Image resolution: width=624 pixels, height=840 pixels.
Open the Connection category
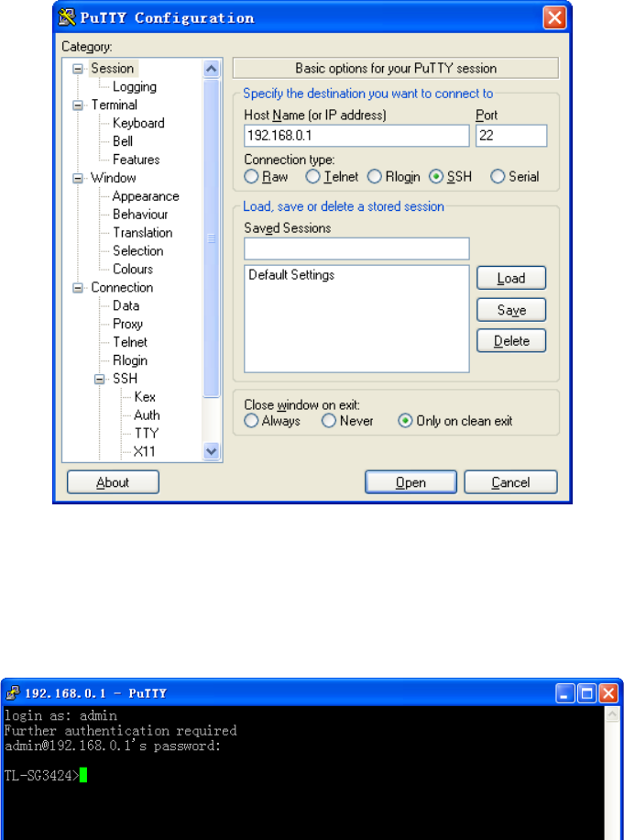click(122, 288)
